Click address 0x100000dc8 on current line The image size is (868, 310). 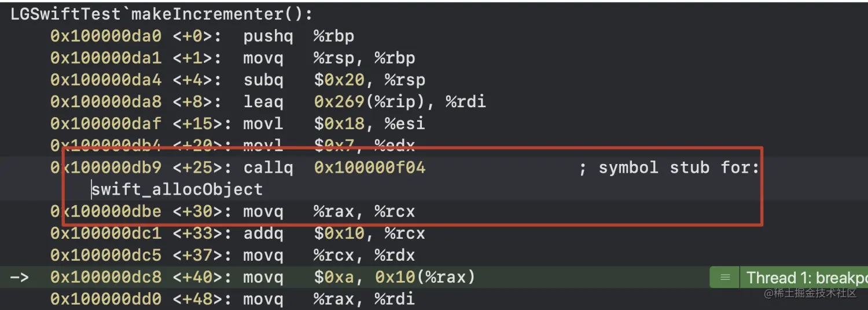click(106, 278)
